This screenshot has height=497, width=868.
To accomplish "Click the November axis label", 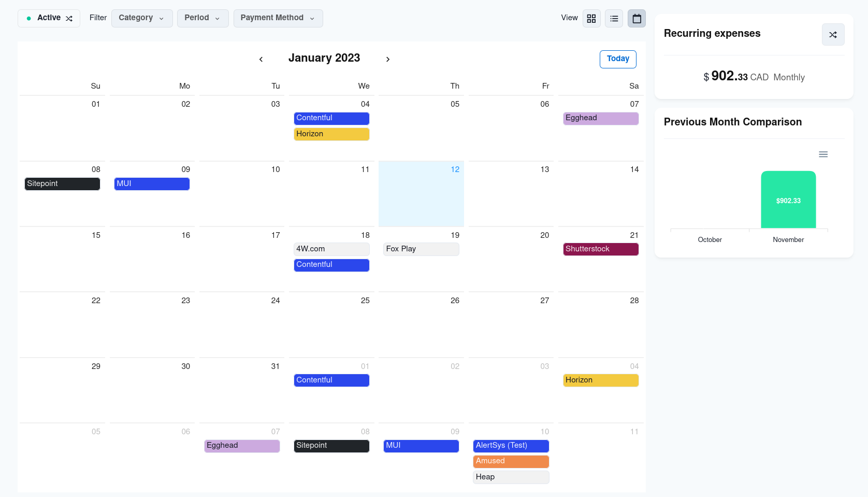I will [788, 240].
